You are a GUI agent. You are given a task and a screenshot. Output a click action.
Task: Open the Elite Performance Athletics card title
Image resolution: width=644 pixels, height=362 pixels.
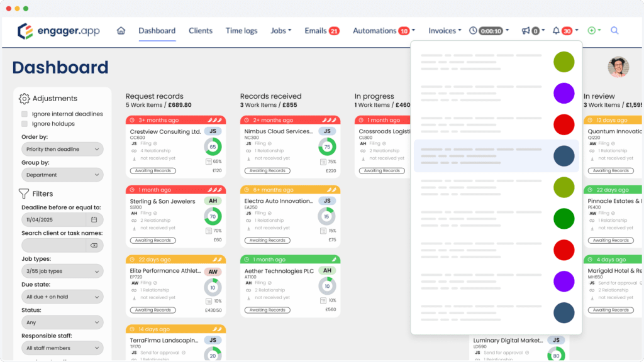(x=165, y=271)
